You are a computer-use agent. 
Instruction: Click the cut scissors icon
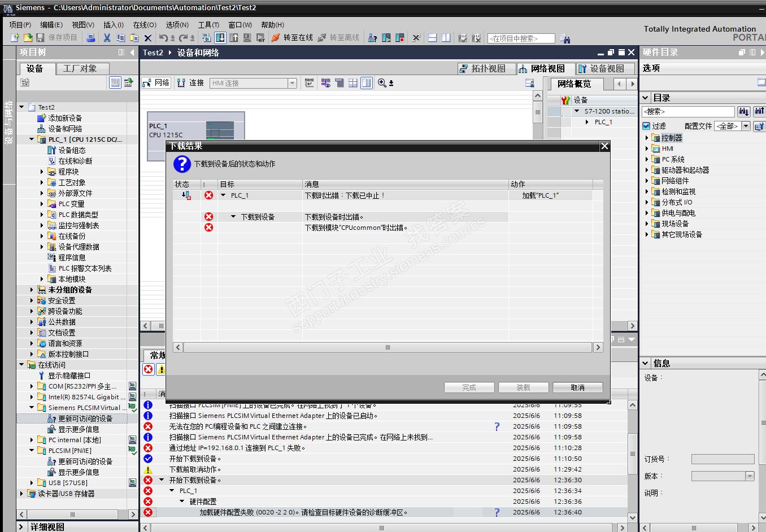click(x=107, y=38)
